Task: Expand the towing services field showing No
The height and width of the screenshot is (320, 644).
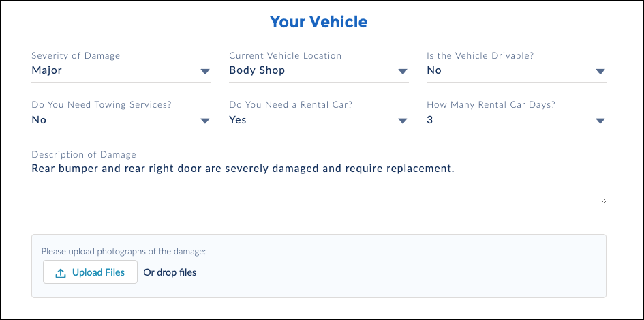Action: pos(121,121)
